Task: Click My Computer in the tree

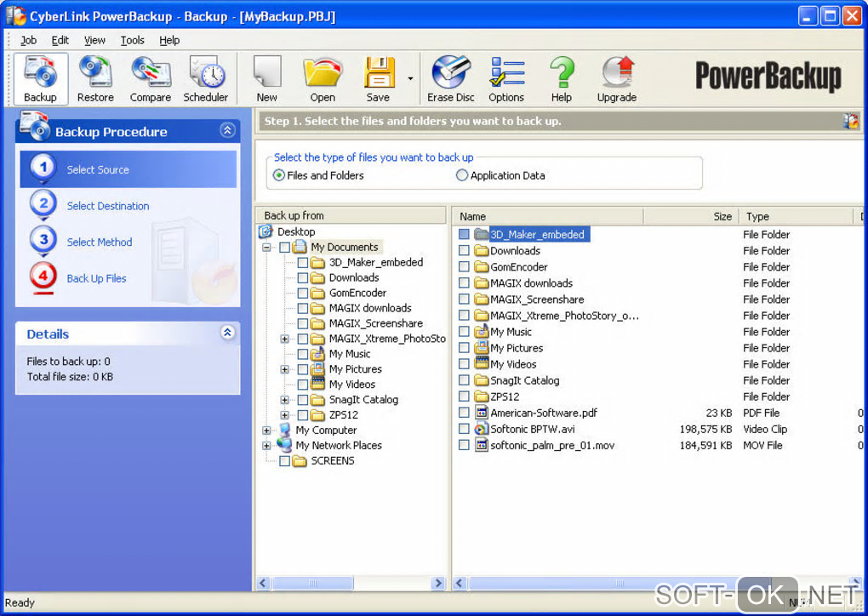Action: click(326, 430)
